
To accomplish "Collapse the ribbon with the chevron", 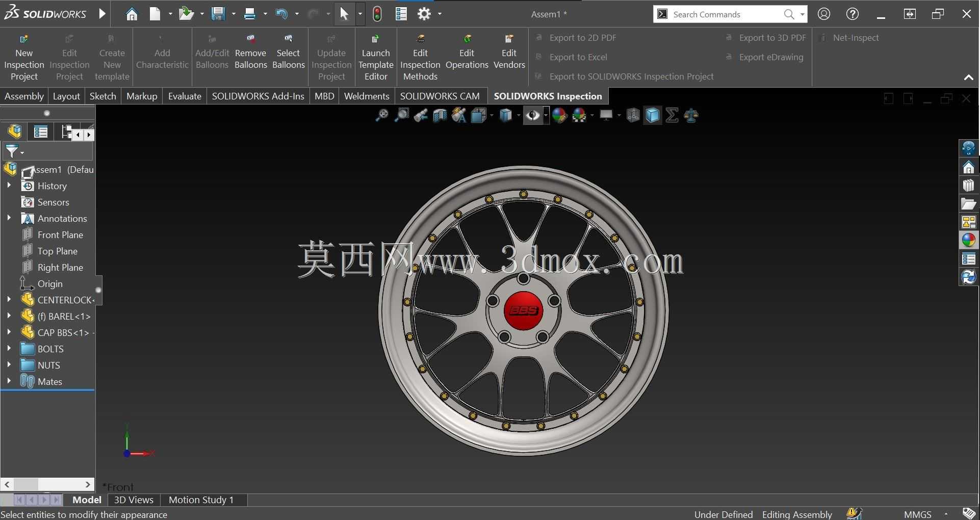I will pyautogui.click(x=968, y=77).
